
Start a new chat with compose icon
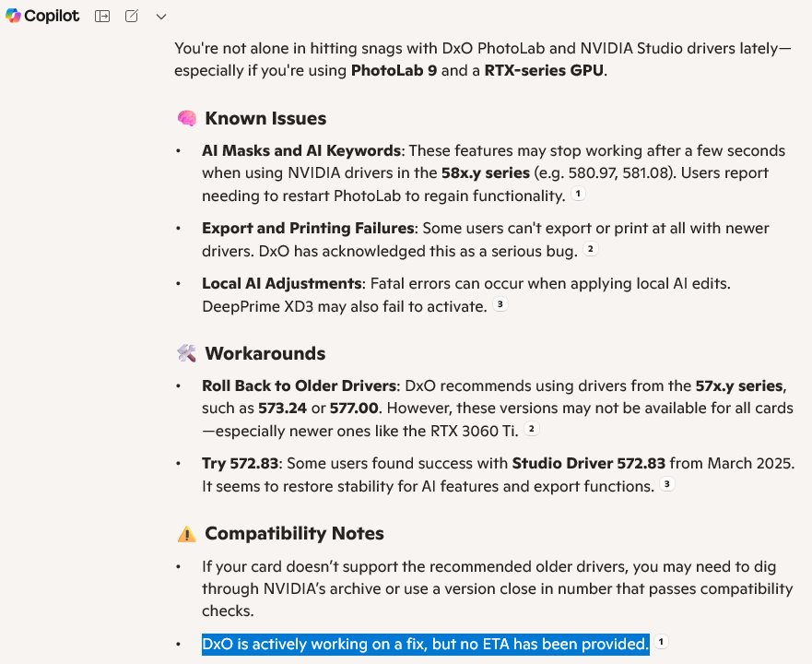click(x=132, y=17)
